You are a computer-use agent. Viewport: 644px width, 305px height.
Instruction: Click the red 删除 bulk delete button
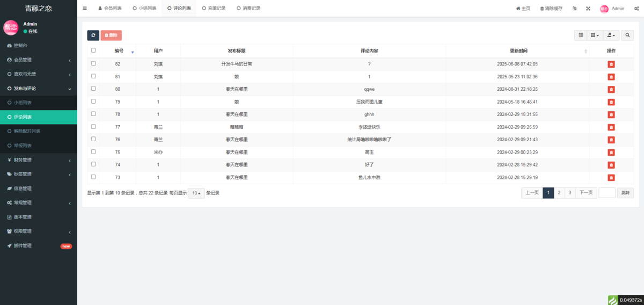[x=111, y=35]
